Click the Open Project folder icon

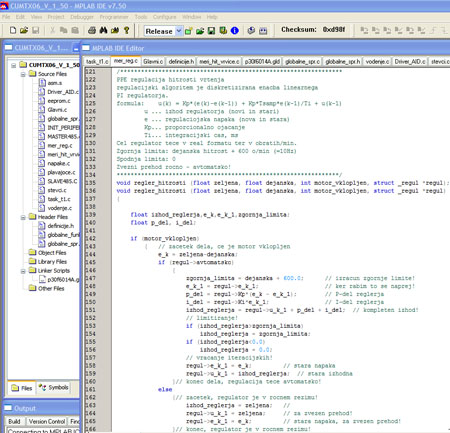[x=200, y=31]
